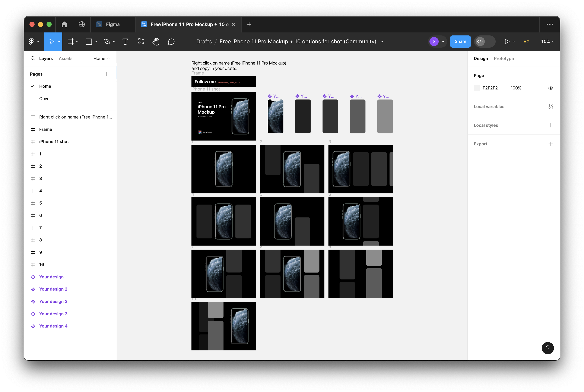Select the Text tool
The image size is (584, 392).
pyautogui.click(x=125, y=41)
